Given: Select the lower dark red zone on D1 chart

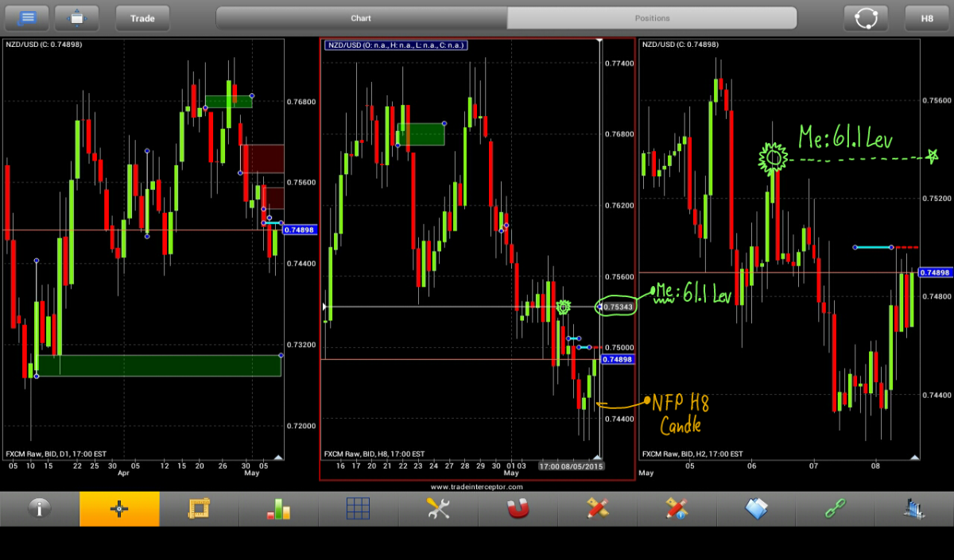Looking at the screenshot, I should [273, 198].
